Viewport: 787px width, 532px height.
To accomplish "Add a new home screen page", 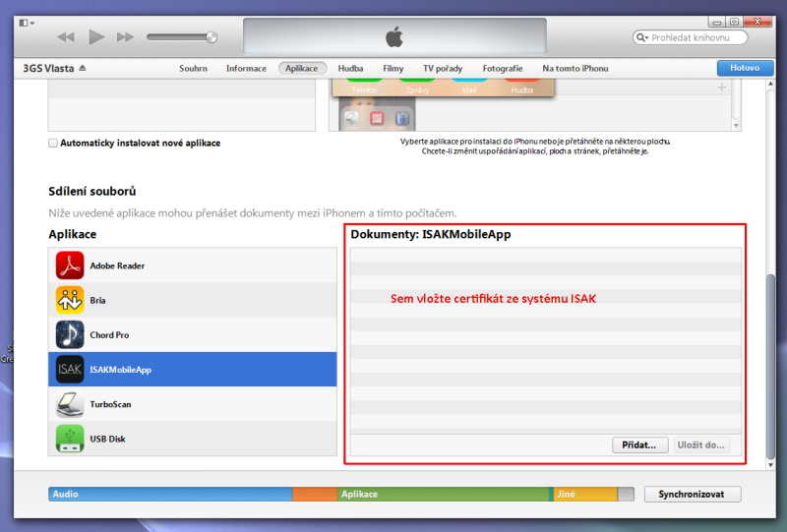I will (722, 88).
